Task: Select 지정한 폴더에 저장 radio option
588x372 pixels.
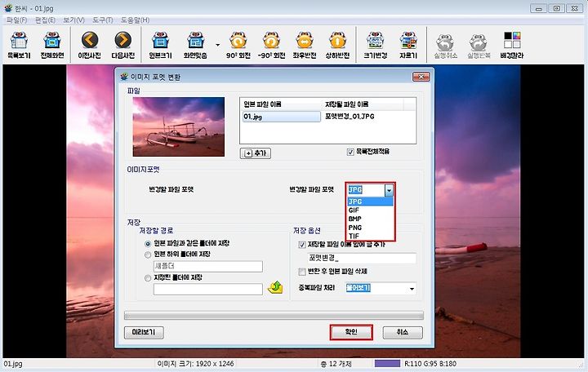Action: (148, 278)
